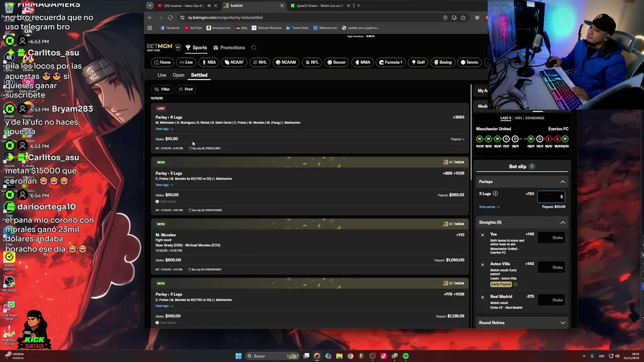Image resolution: width=644 pixels, height=362 pixels.
Task: Show info for 3 Legs parlay
Action: coord(495,194)
